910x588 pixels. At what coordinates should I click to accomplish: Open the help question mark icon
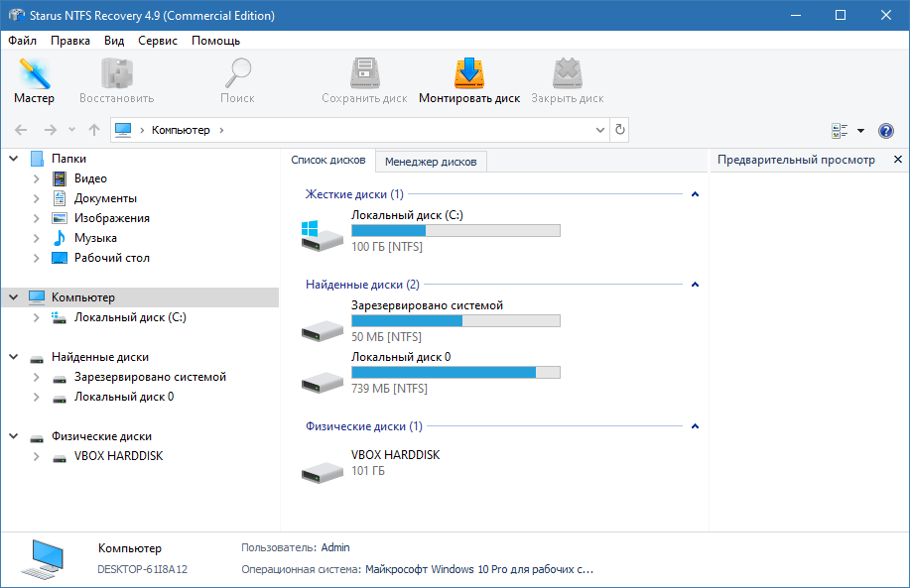pyautogui.click(x=885, y=131)
